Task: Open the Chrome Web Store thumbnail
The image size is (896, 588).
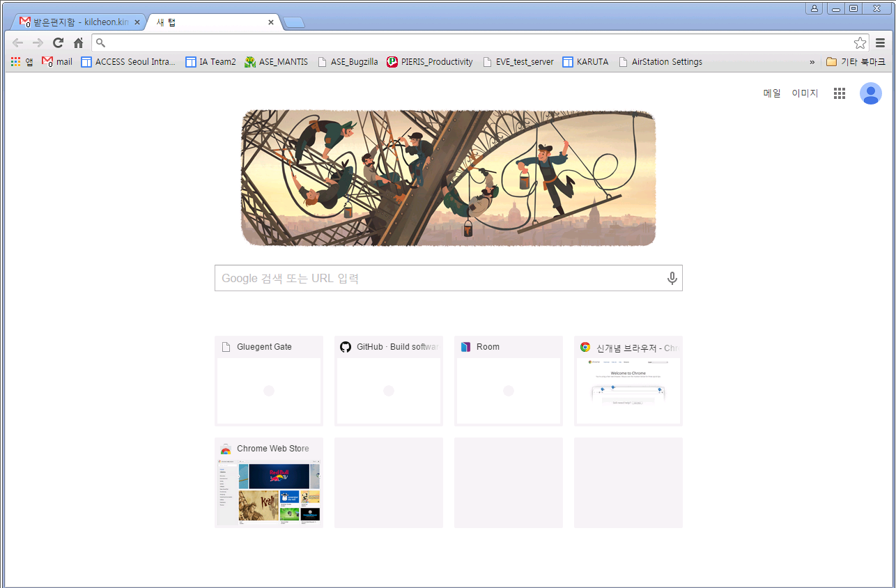Action: coord(269,483)
